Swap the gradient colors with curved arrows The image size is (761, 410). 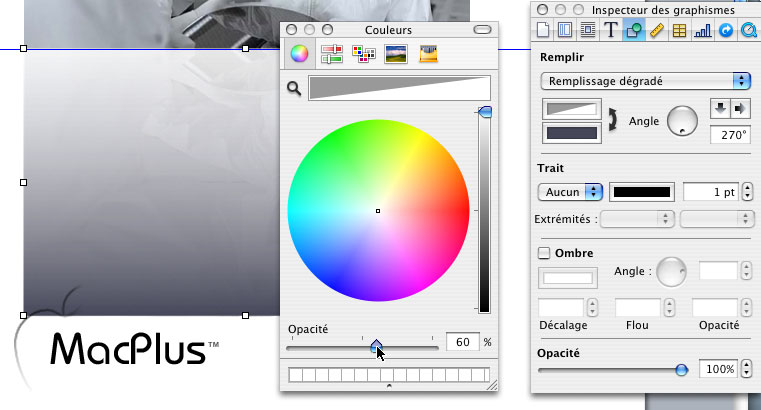click(x=612, y=120)
